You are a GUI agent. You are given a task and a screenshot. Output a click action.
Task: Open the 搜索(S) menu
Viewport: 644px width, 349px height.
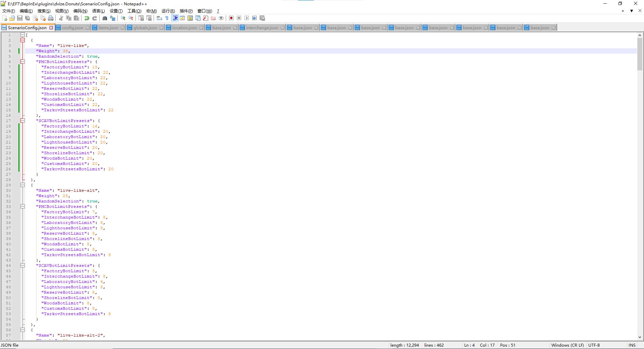[44, 11]
